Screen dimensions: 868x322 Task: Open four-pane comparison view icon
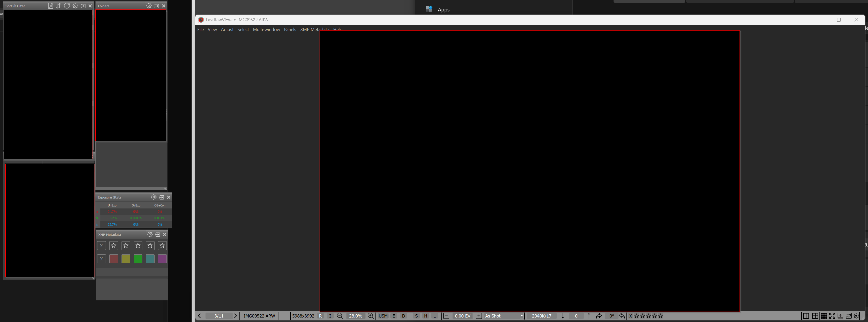(815, 316)
